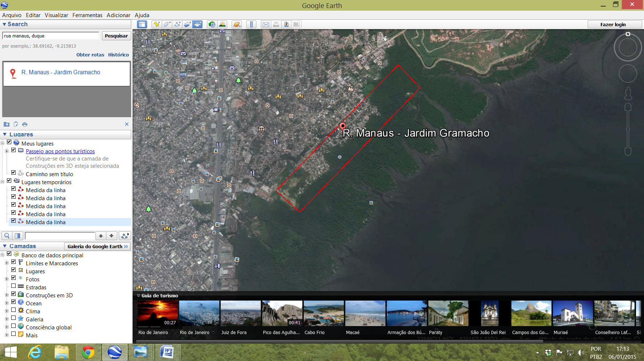Select the add image overlay tool

point(187,24)
